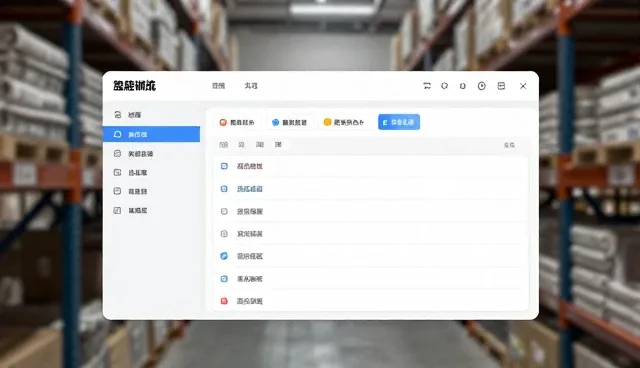The width and height of the screenshot is (640, 368).
Task: Select the third sidebar item below the highlighted one
Action: pyautogui.click(x=151, y=153)
